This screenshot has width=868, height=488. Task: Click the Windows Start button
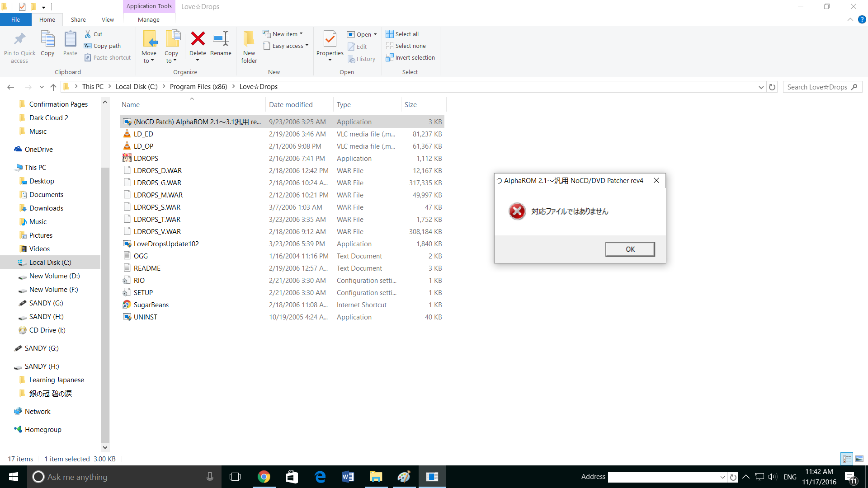tap(14, 477)
